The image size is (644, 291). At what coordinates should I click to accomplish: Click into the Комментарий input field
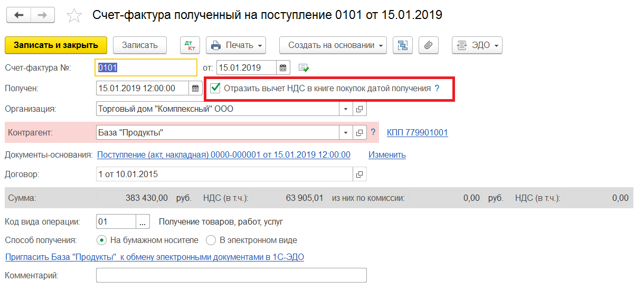(231, 275)
